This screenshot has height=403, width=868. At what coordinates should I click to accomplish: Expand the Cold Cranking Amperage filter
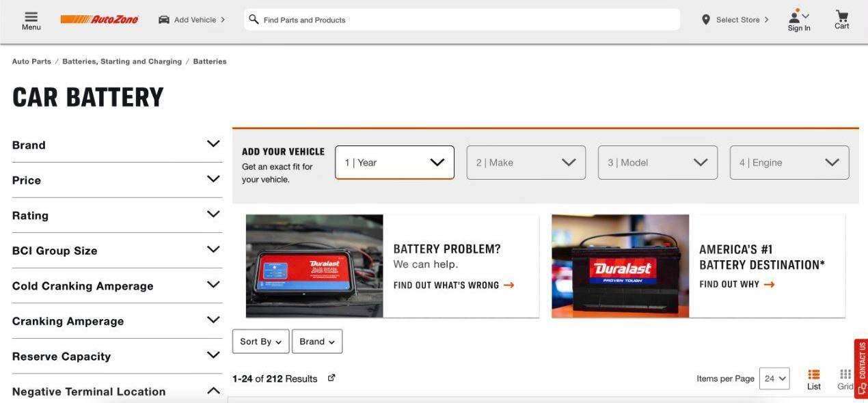117,286
